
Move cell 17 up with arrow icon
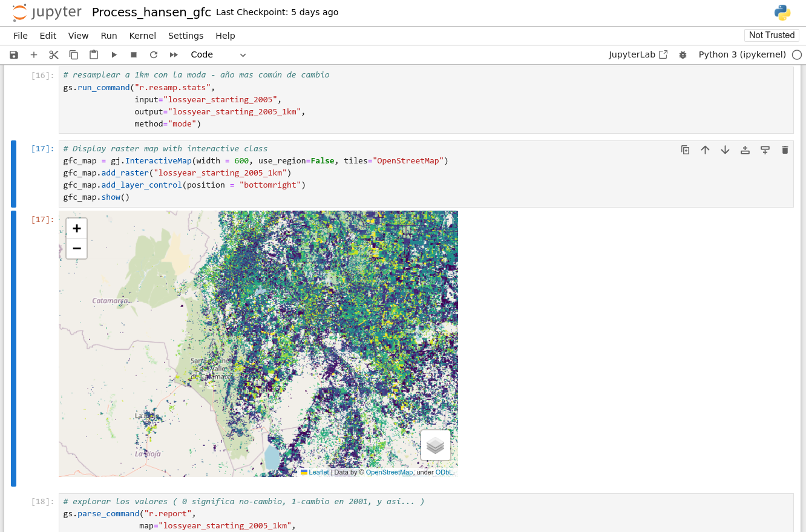tap(705, 149)
